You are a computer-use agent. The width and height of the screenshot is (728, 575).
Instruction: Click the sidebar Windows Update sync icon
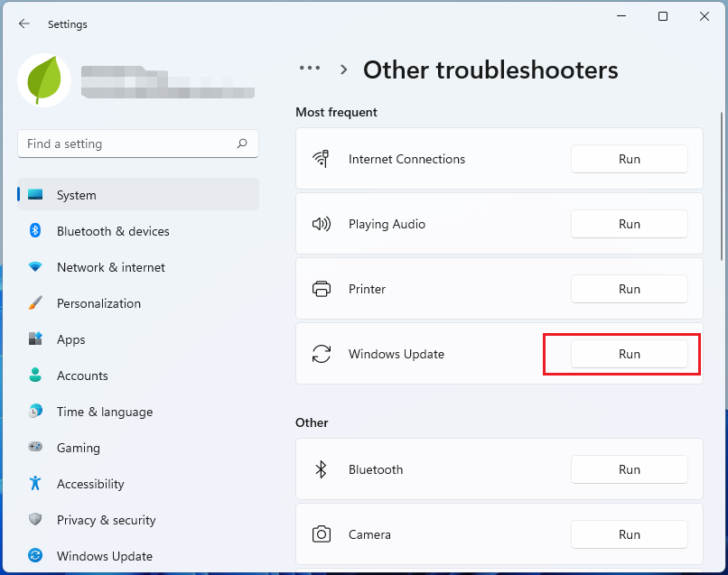[35, 555]
